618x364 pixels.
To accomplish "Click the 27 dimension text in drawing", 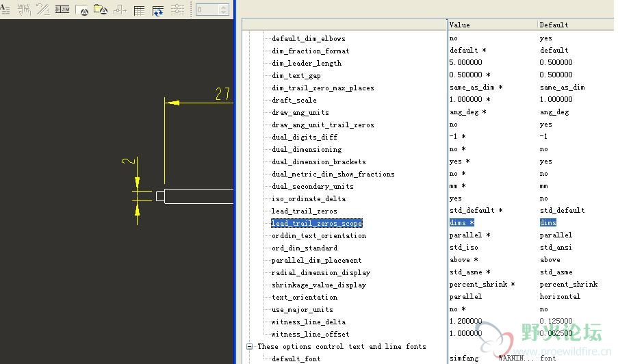I will click(222, 94).
